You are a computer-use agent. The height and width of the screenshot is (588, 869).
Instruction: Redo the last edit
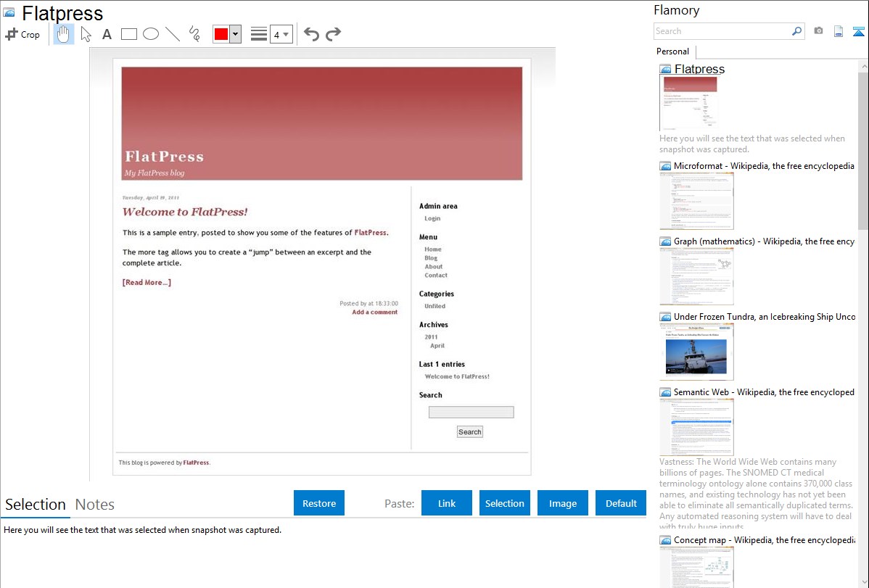[333, 34]
